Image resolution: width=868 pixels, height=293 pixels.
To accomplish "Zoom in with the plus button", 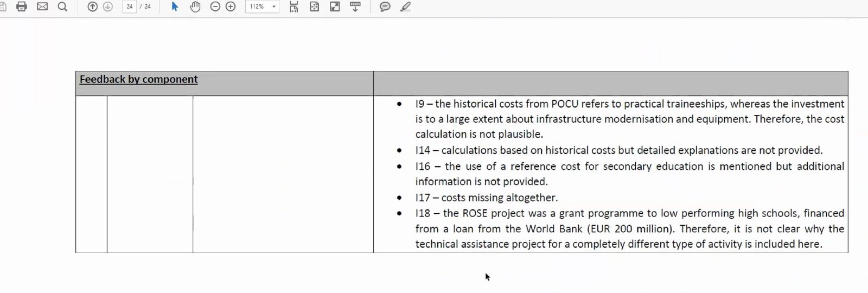I will (231, 7).
